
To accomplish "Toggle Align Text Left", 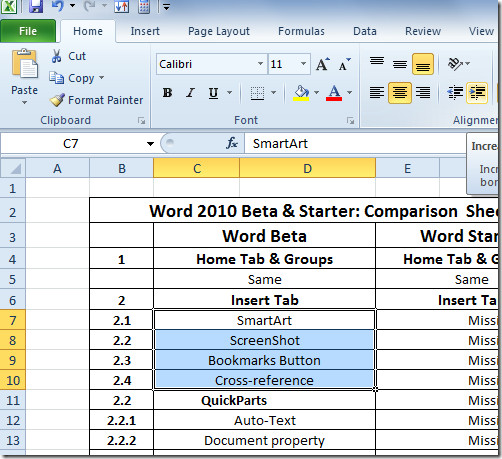I will [x=377, y=93].
